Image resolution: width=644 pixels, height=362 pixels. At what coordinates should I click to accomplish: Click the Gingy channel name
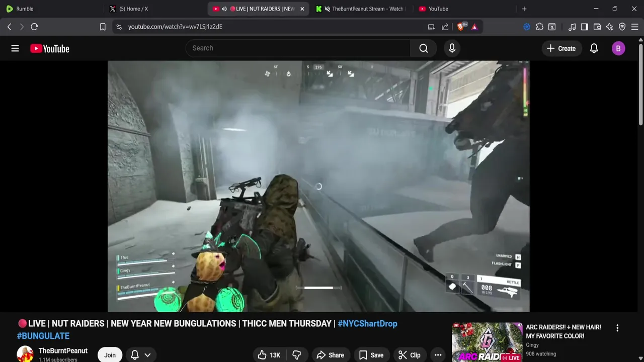pyautogui.click(x=532, y=345)
